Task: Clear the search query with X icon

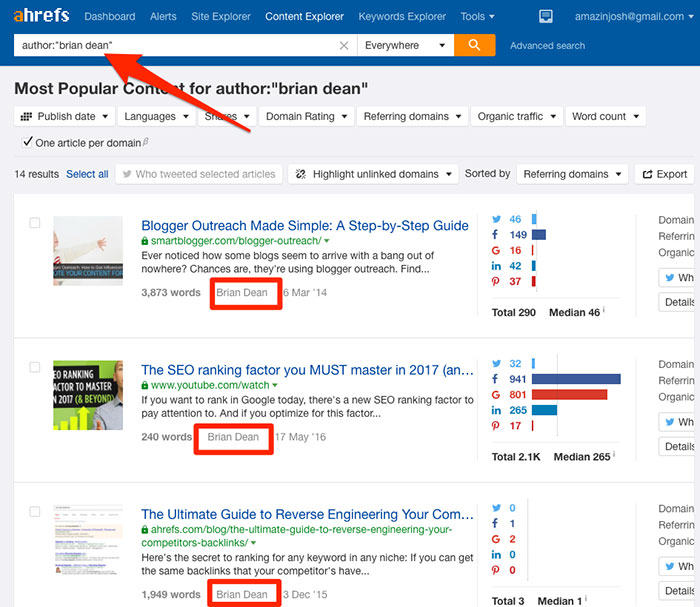Action: 344,46
